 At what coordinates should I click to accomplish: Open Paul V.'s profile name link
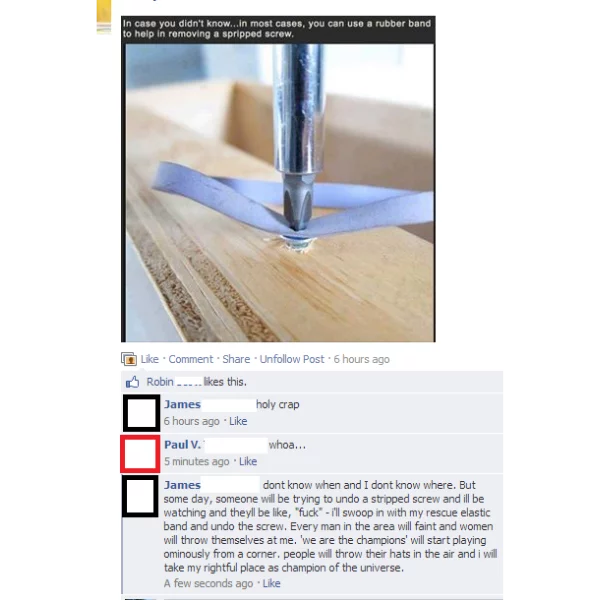[182, 445]
